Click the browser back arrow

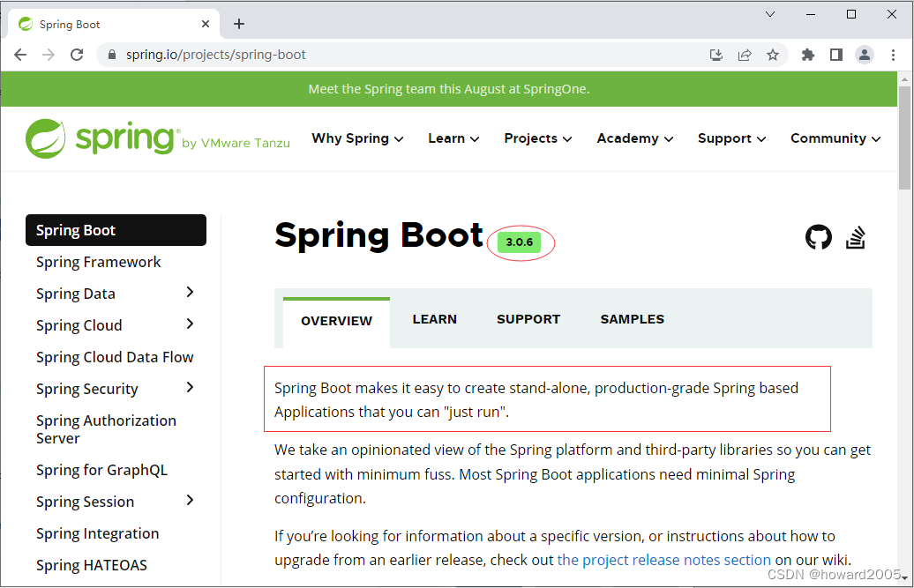click(x=20, y=55)
